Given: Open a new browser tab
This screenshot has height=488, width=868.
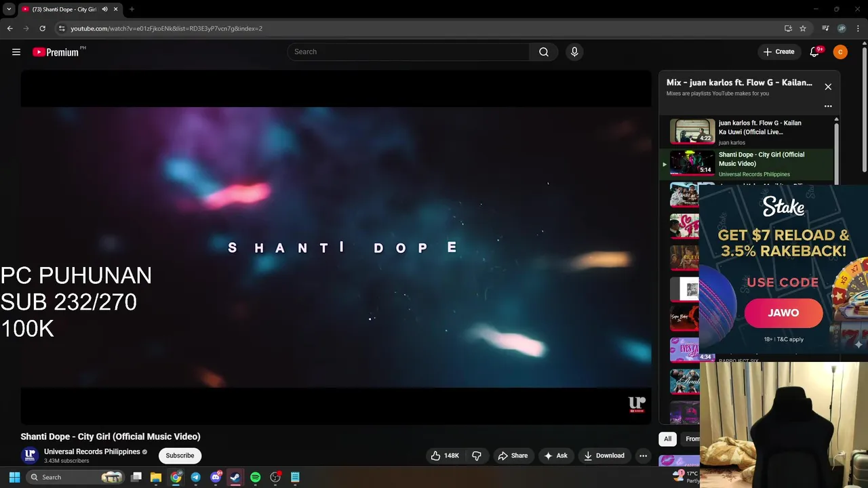Looking at the screenshot, I should coord(132,9).
